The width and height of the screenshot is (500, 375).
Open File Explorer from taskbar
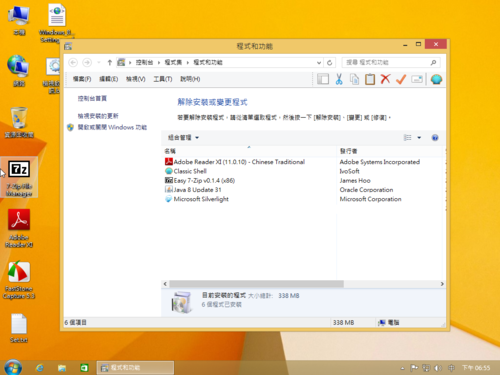[62, 368]
